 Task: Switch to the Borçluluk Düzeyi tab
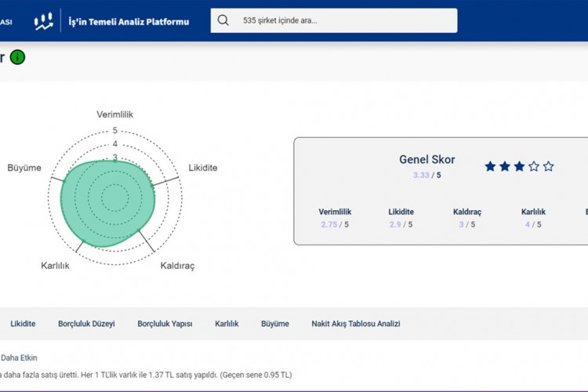click(86, 324)
